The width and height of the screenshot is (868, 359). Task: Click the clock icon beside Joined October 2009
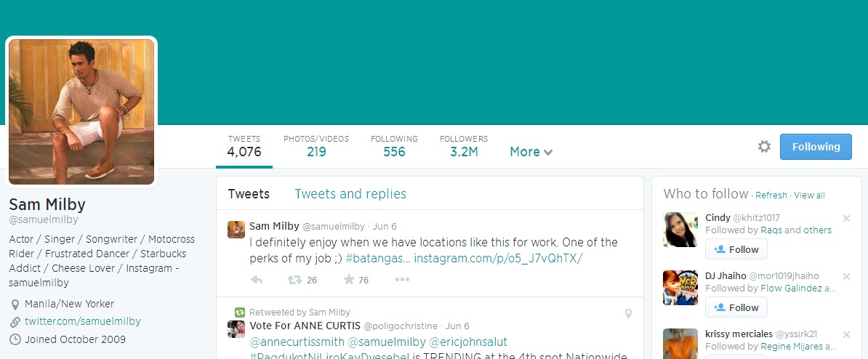[x=15, y=339]
